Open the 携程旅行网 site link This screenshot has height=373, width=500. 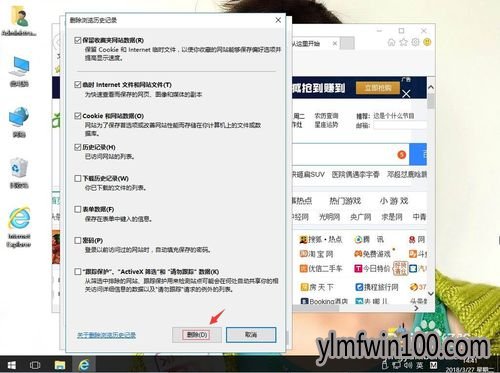point(377,287)
